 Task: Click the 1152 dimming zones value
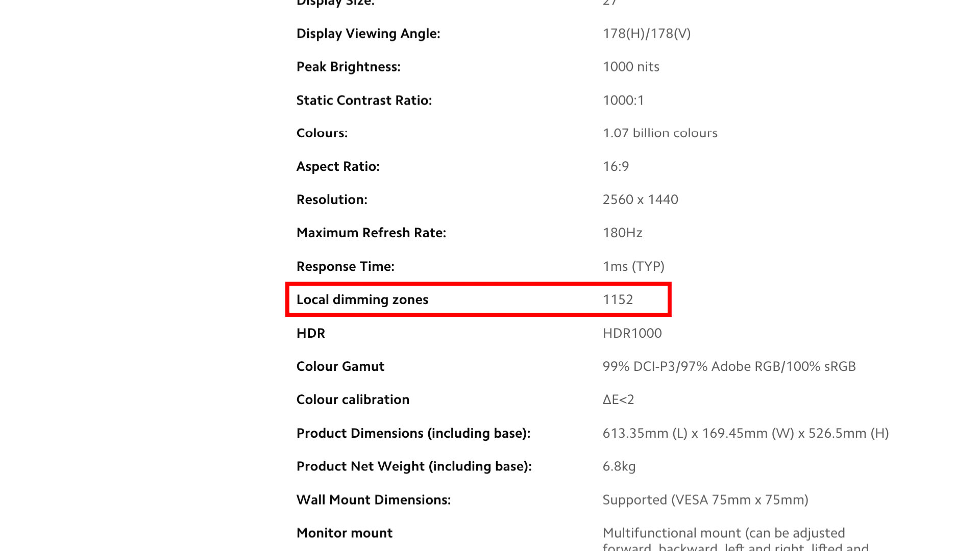[618, 299]
